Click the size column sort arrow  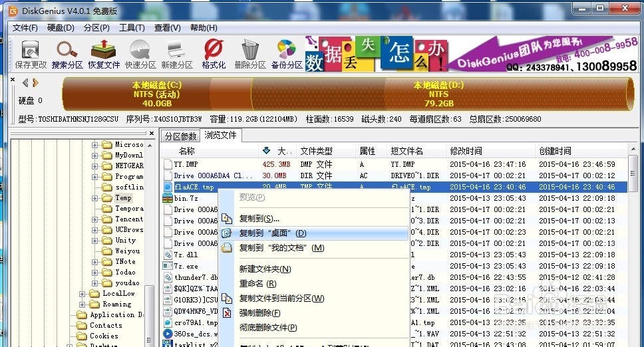point(266,150)
